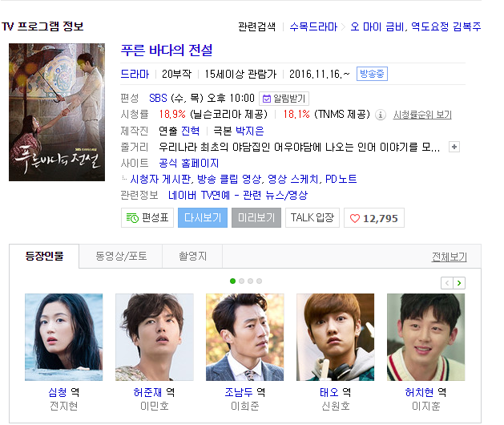Switch to the 촬영지 tab
Image resolution: width=504 pixels, height=425 pixels.
(192, 256)
